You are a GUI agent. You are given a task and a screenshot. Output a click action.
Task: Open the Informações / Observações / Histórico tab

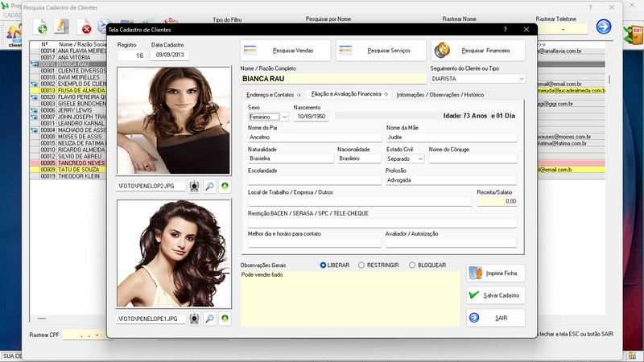[x=440, y=95]
